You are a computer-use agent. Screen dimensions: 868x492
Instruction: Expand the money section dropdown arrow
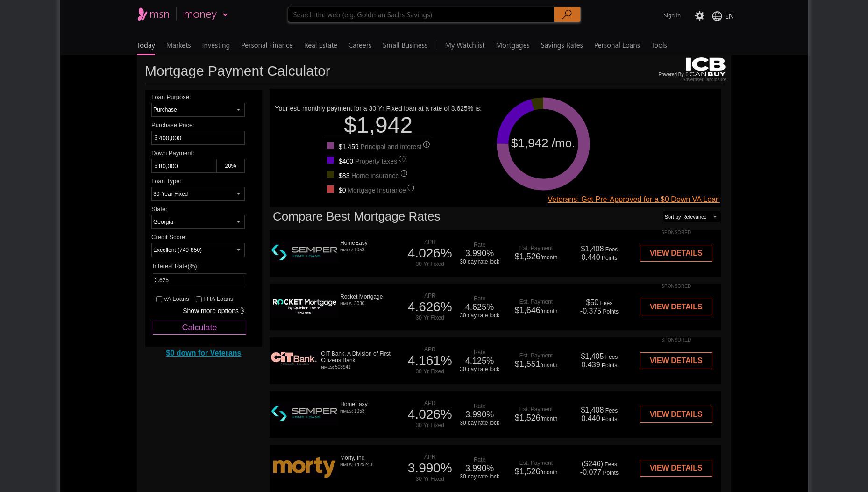(225, 15)
